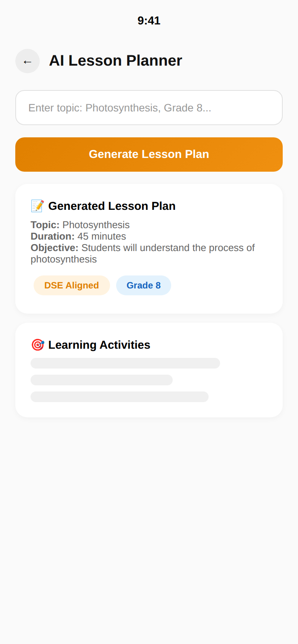Click the bold Topic label
Image resolution: width=298 pixels, height=644 pixels.
click(45, 225)
